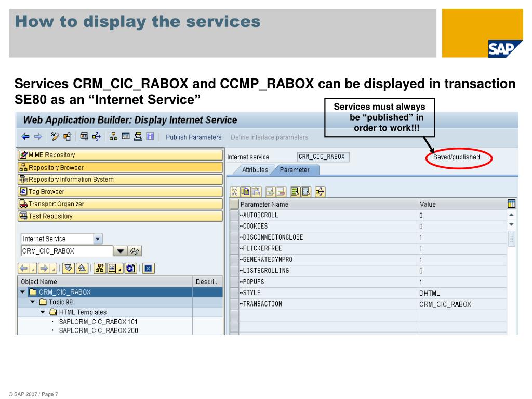Click the parameter toolbar yellow arrows icon

click(320, 192)
